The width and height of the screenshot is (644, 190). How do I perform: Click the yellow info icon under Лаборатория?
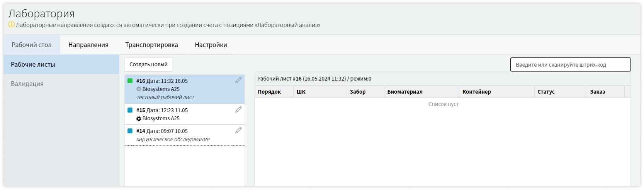12,25
